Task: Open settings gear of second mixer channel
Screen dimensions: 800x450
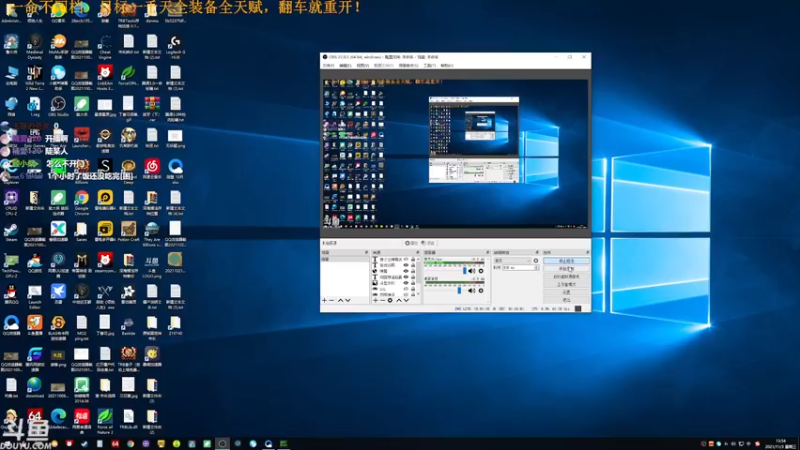Action: (481, 290)
